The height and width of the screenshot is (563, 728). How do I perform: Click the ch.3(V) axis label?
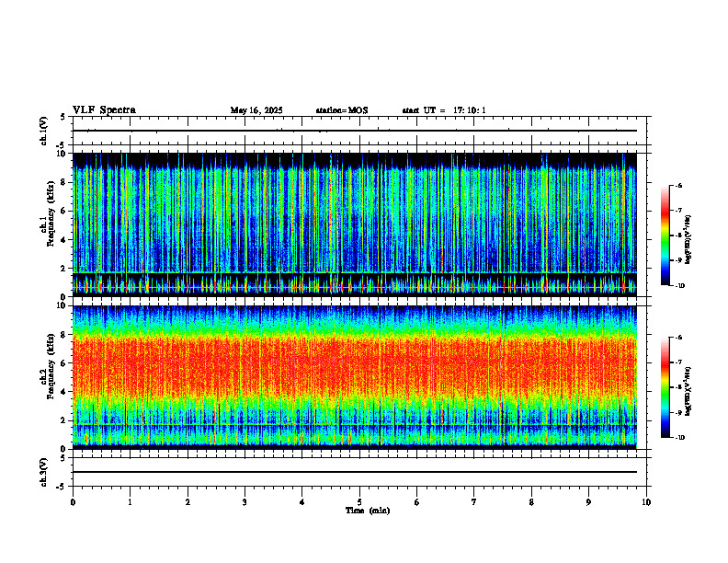click(x=43, y=472)
